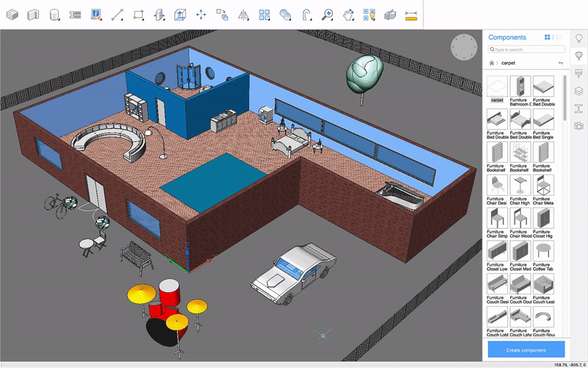Screen dimensions: 588x368
Task: Select the Move tool with four arrows
Action: coord(201,15)
